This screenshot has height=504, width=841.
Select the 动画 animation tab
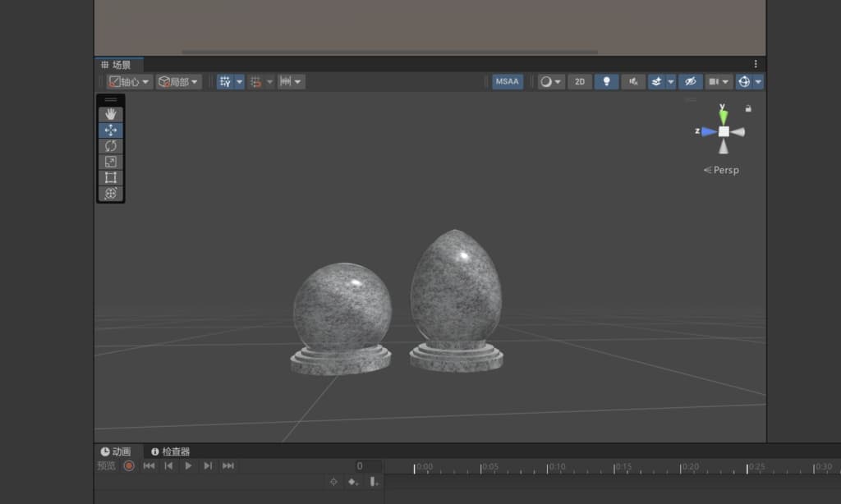pos(116,451)
